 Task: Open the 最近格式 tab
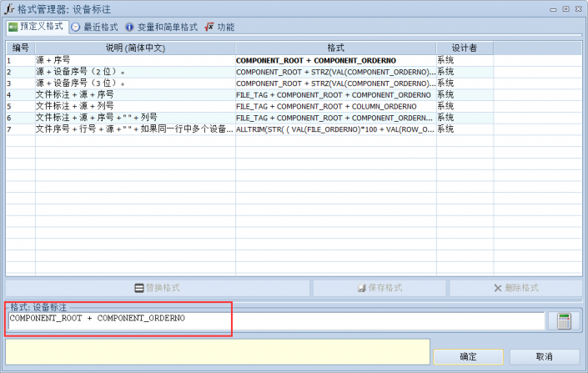point(95,27)
